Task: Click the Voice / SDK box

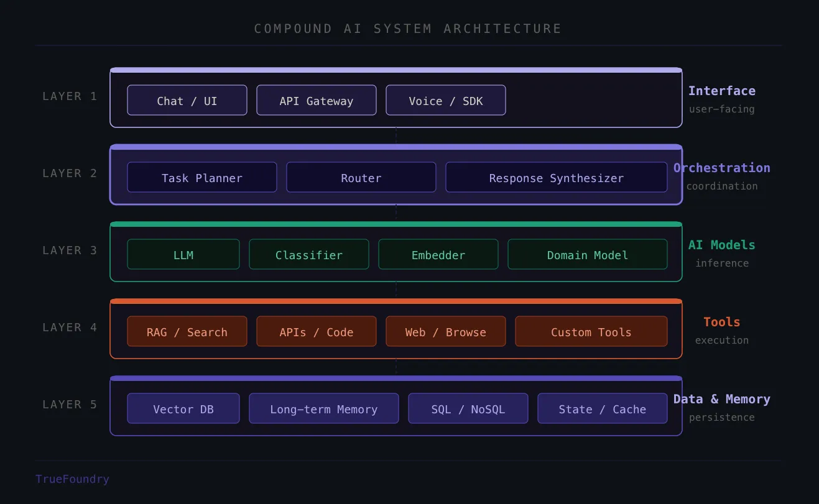Action: pos(446,100)
